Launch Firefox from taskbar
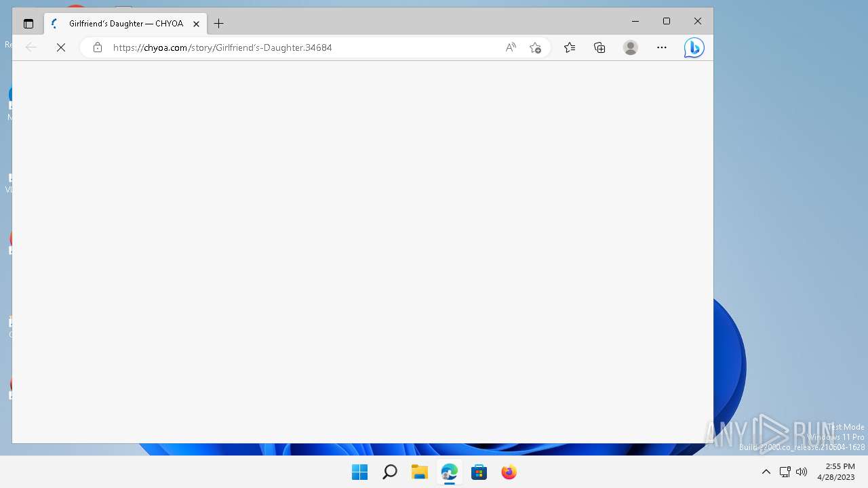 tap(509, 472)
